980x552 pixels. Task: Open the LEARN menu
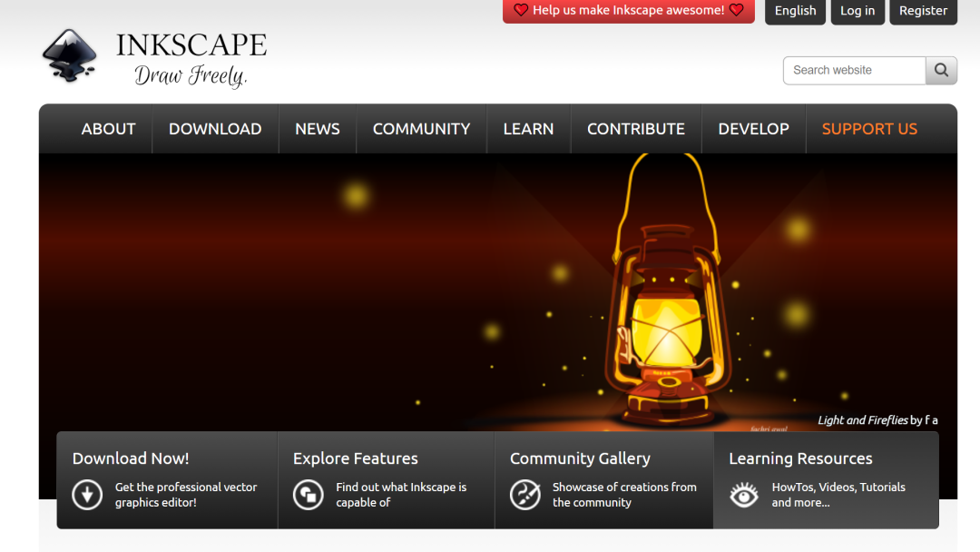point(528,129)
